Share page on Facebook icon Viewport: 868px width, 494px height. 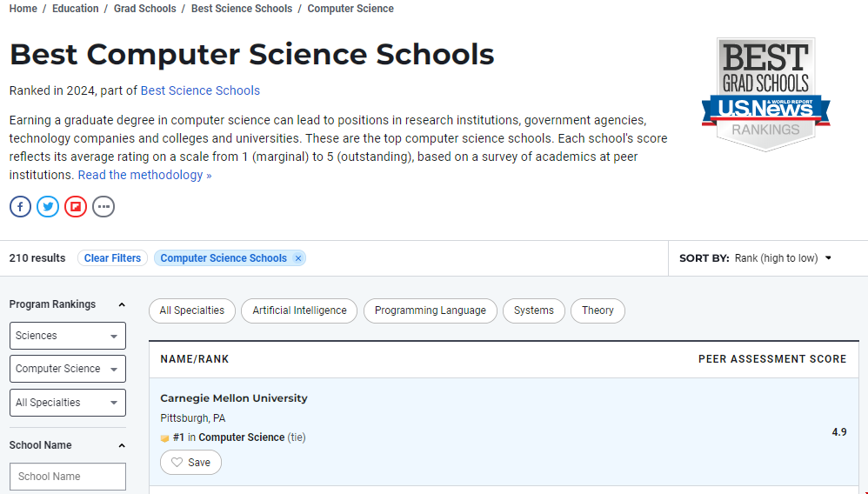point(20,206)
